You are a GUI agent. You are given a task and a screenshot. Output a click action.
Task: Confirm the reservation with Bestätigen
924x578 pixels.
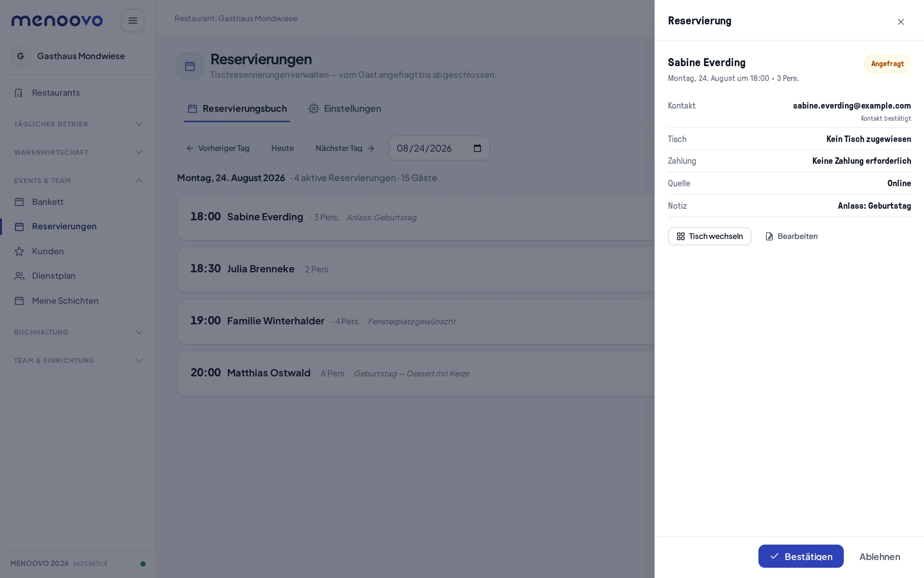[801, 556]
